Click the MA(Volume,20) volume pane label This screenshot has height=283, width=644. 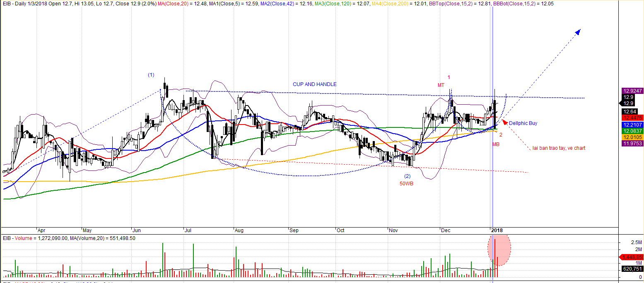click(x=99, y=238)
